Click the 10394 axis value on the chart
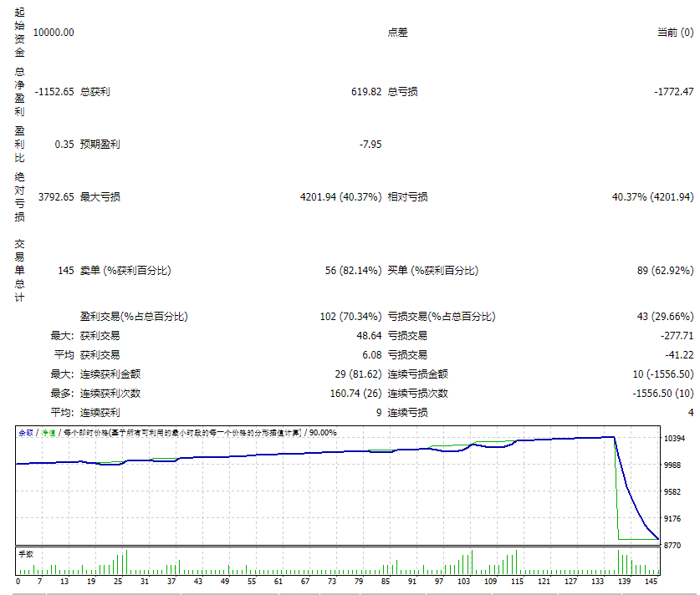Image resolution: width=700 pixels, height=595 pixels. [x=677, y=436]
